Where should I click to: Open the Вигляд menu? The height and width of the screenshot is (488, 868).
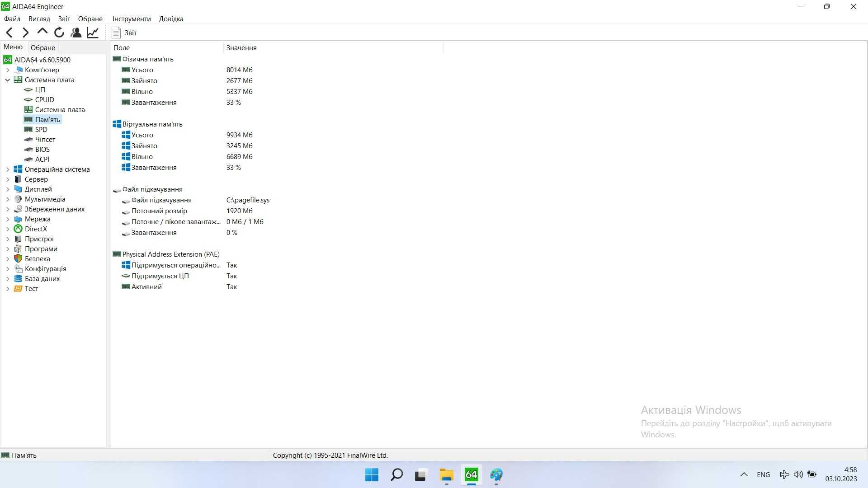click(39, 19)
